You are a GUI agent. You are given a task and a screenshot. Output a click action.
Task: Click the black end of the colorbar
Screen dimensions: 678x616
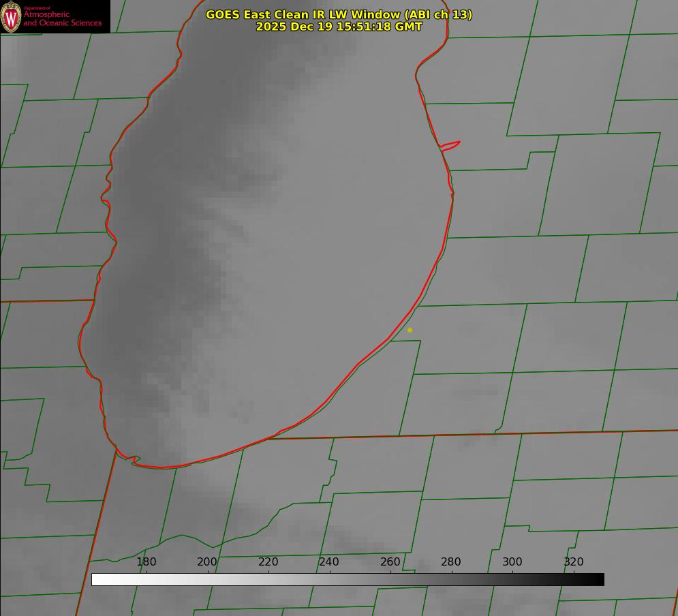point(598,580)
